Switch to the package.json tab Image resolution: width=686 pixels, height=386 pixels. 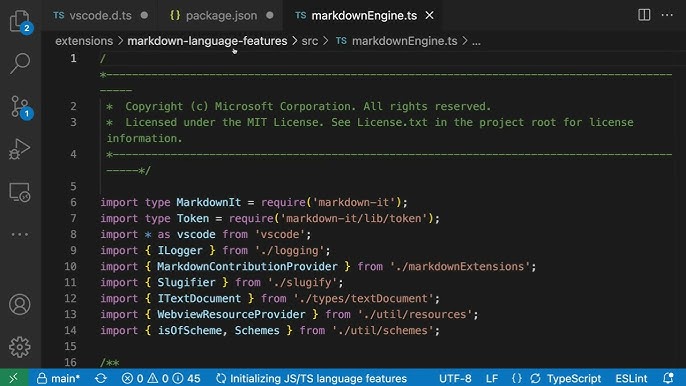click(x=221, y=15)
